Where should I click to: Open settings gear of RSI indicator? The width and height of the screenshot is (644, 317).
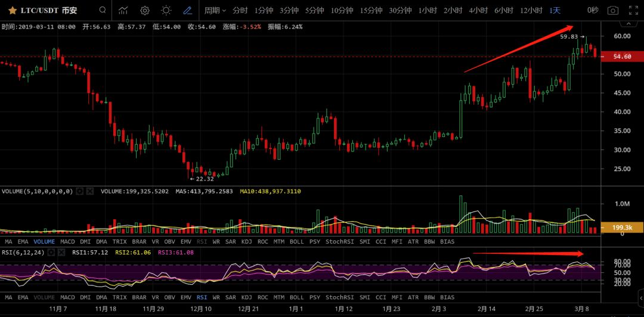click(51, 252)
